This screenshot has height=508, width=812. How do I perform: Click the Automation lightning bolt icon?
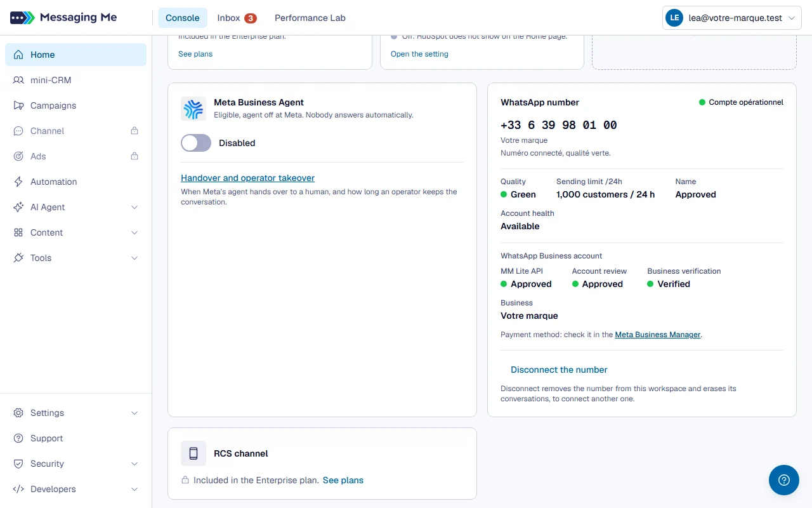[x=18, y=182]
